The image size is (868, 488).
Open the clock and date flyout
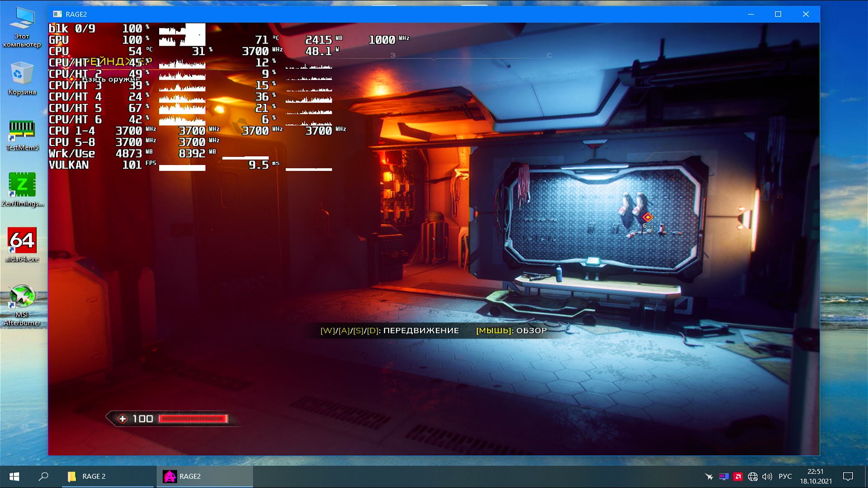coord(816,476)
